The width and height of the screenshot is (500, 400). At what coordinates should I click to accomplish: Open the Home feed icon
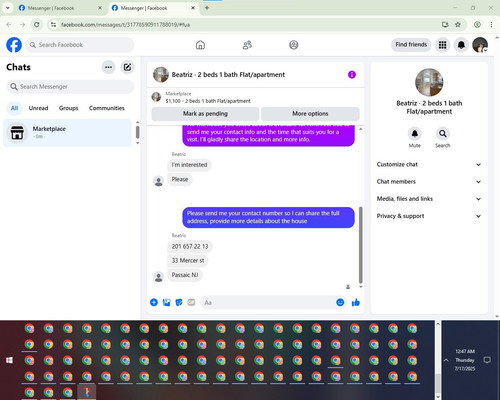[200, 45]
